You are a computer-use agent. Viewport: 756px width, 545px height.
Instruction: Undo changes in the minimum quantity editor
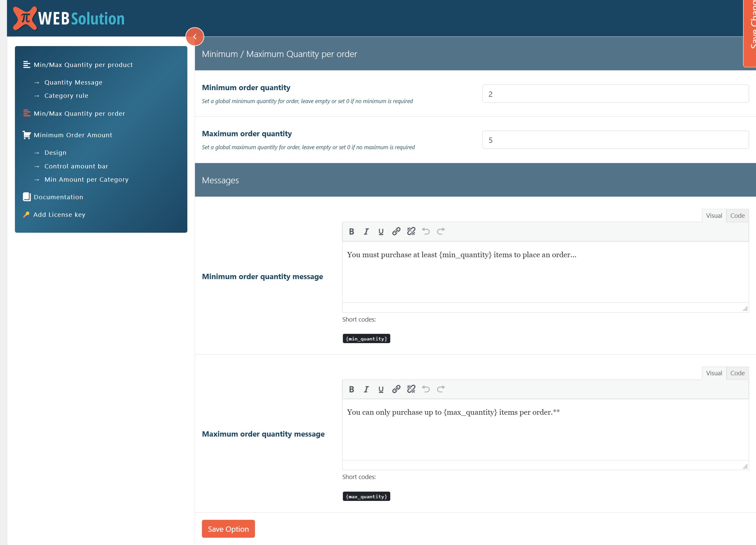click(426, 231)
